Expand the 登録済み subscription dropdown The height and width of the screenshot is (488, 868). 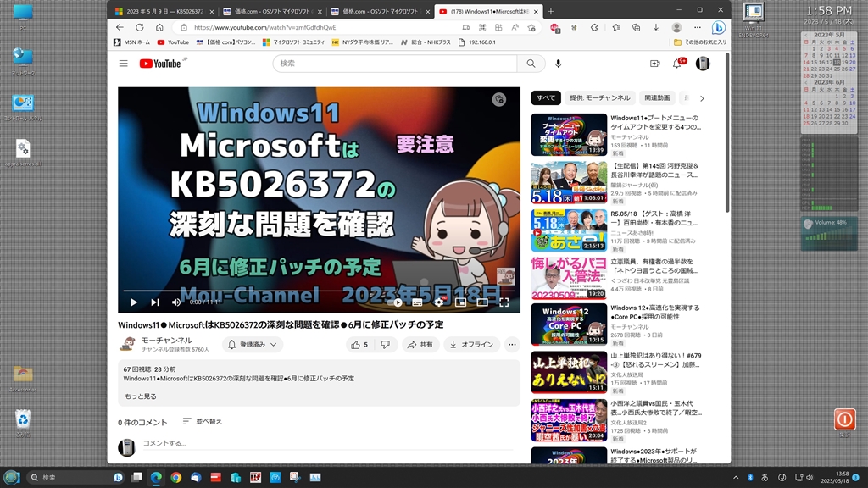(x=253, y=345)
